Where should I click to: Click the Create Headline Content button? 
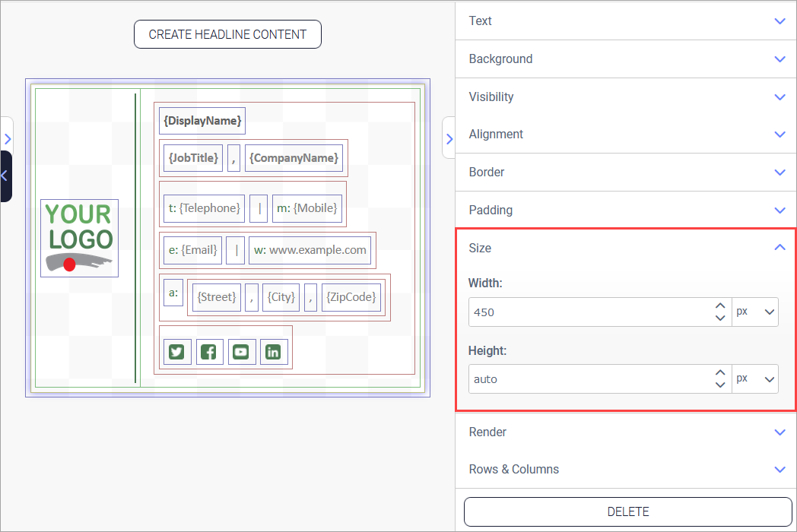pos(227,34)
